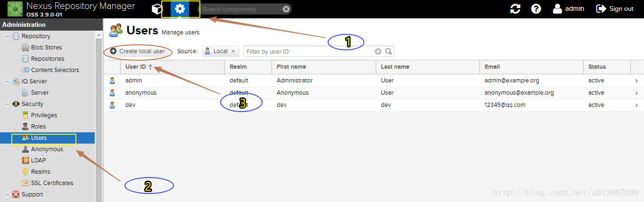Click the Realms shield icon
The image size is (644, 202).
pos(25,172)
